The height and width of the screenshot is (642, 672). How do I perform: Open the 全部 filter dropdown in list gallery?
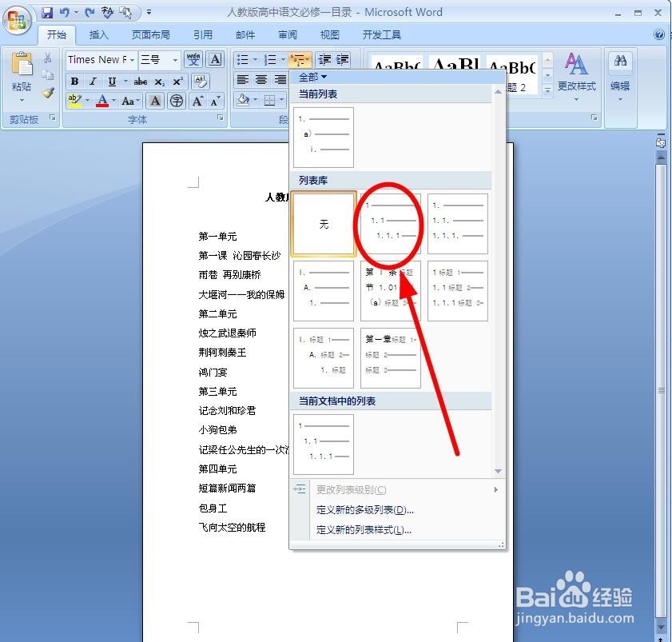point(312,77)
